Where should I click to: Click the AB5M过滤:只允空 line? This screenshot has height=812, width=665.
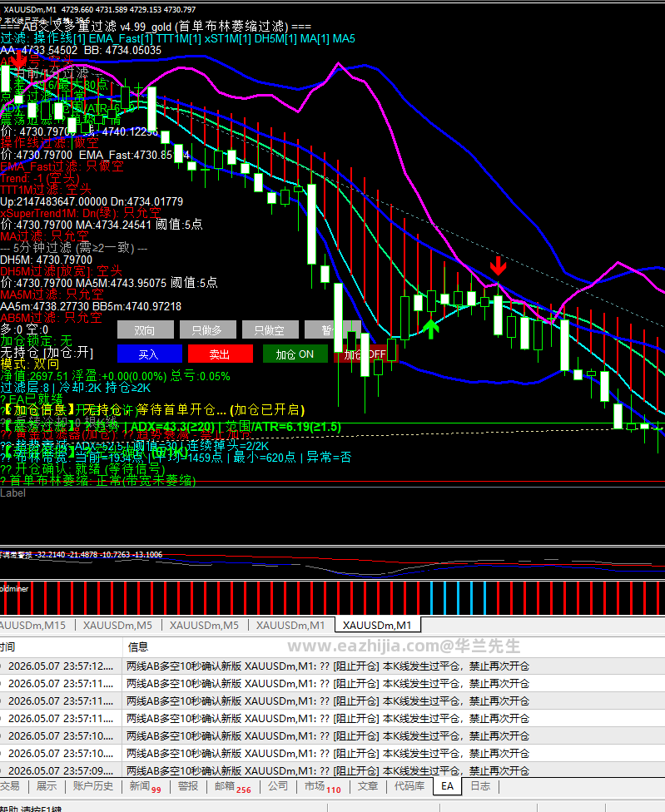tap(52, 318)
